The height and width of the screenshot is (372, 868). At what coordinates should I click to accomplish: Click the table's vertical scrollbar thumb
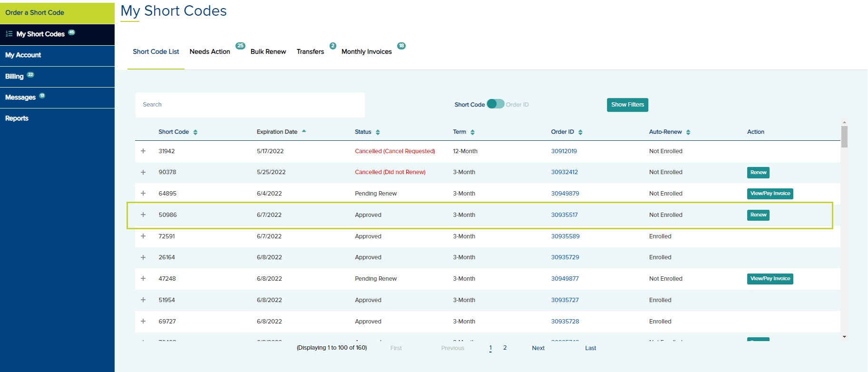pyautogui.click(x=844, y=137)
